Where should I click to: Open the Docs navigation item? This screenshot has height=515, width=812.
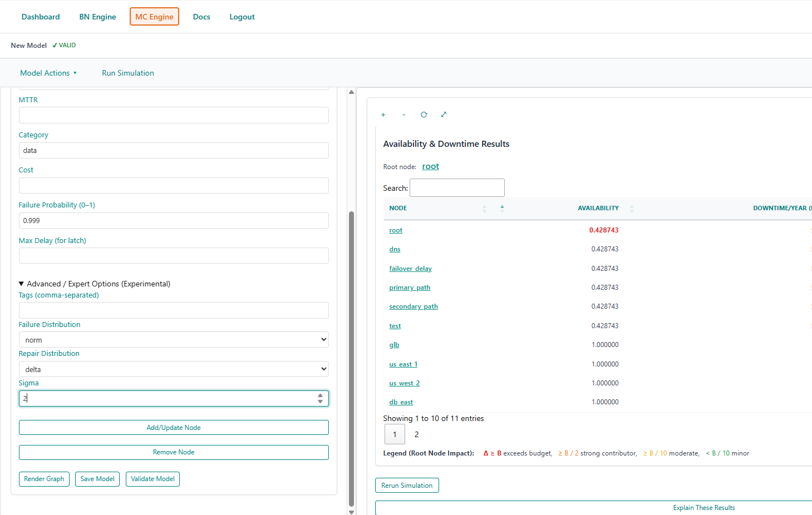click(x=201, y=17)
